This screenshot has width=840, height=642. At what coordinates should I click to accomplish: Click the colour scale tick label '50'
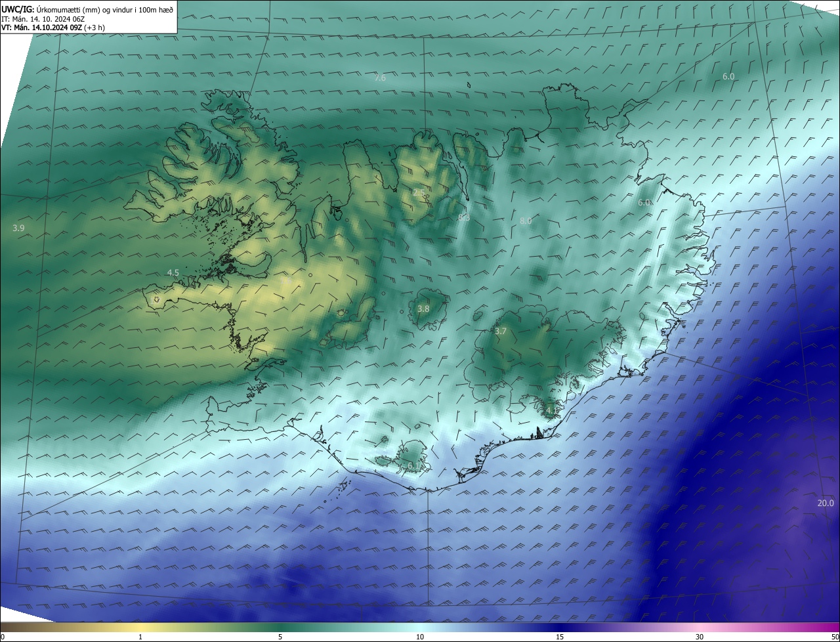835,637
